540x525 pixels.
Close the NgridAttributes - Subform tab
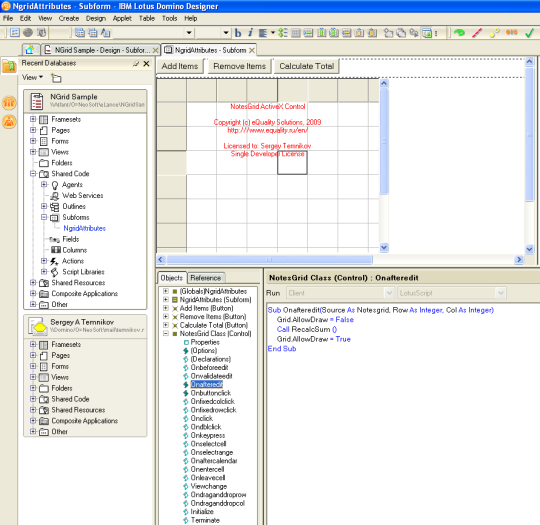[252, 50]
